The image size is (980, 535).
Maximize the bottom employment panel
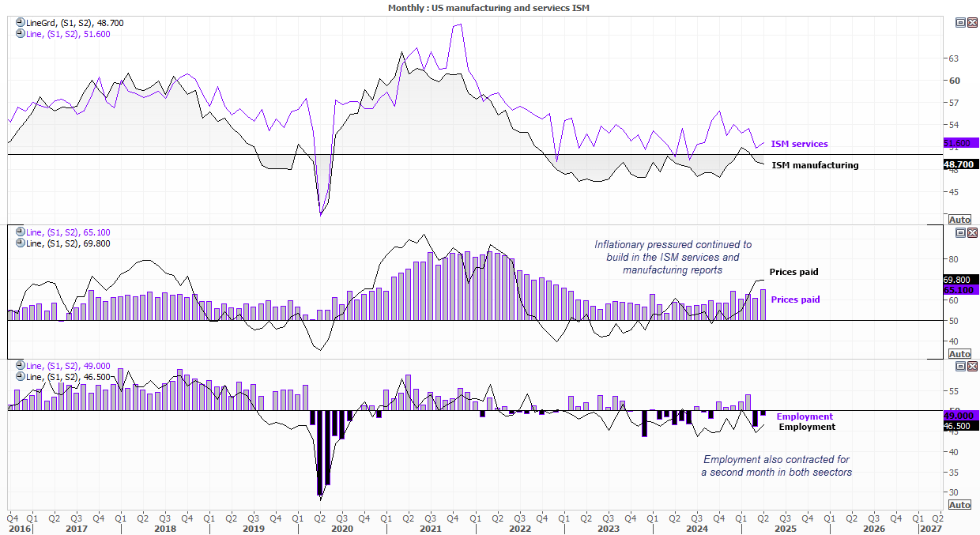coord(960,367)
